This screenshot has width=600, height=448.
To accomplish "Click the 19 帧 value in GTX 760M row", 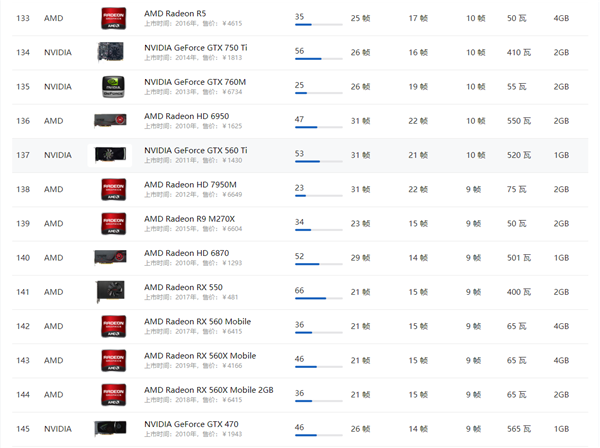I will pyautogui.click(x=418, y=87).
